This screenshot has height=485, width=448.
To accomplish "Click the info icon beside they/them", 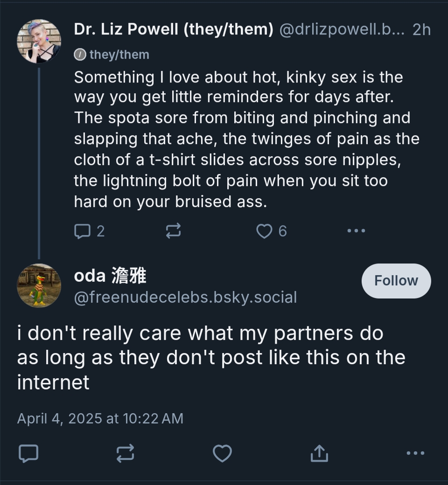I will pos(80,55).
